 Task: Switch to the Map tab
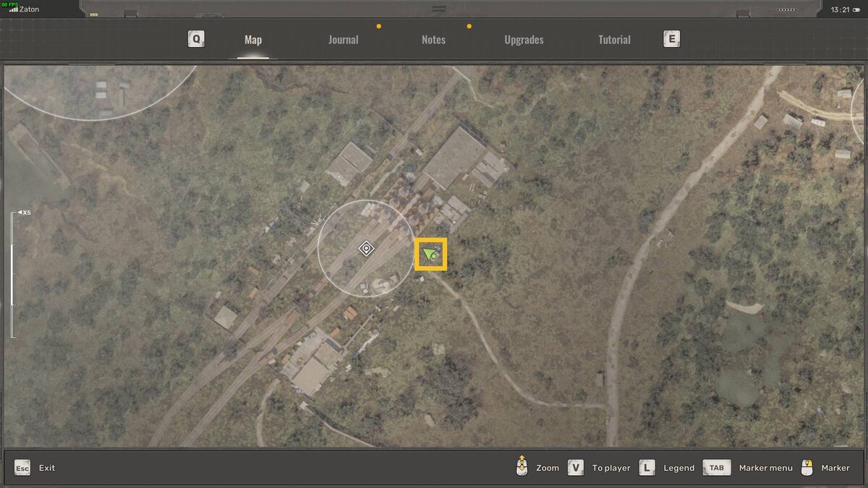tap(253, 40)
